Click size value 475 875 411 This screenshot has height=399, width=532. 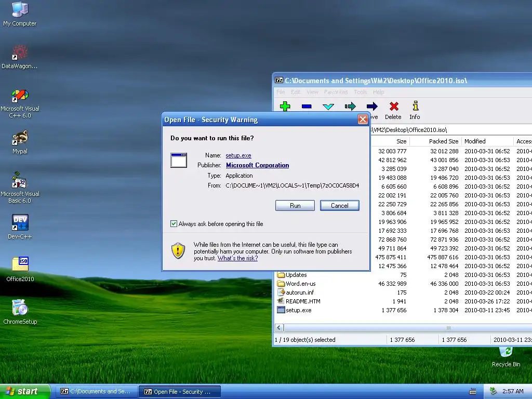tap(391, 257)
